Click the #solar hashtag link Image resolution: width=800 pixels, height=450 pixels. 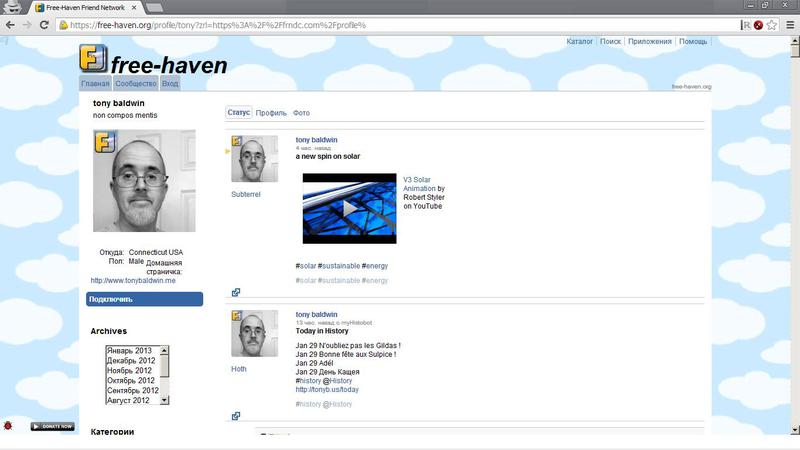coord(306,266)
